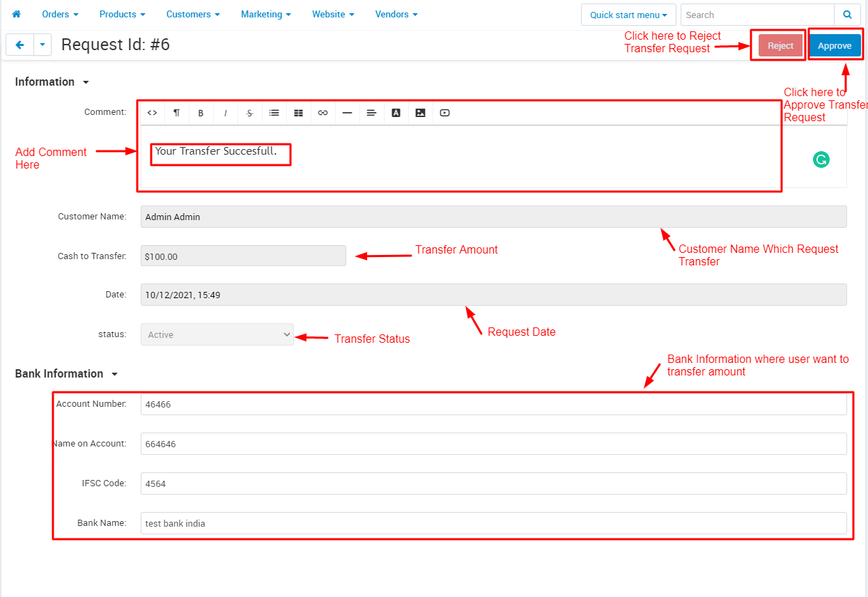Click the IFSC Code field
The image size is (868, 597).
494,483
